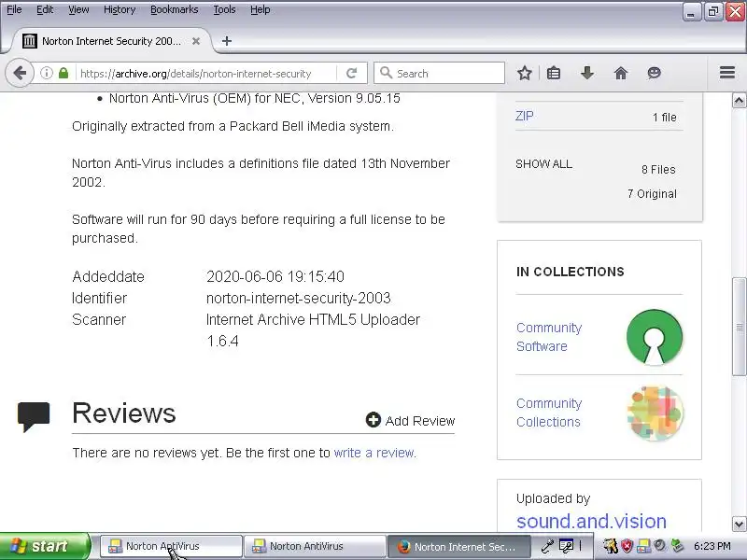Click the scrollbar up arrow

click(x=739, y=101)
